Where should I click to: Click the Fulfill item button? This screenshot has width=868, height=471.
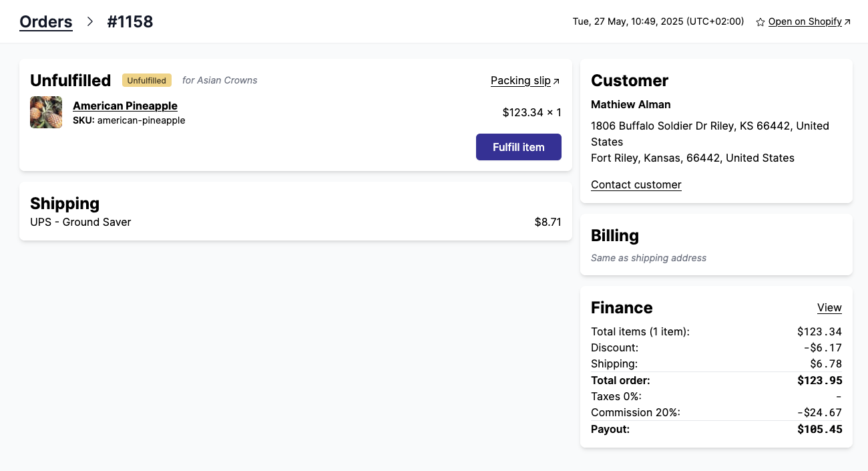tap(519, 147)
